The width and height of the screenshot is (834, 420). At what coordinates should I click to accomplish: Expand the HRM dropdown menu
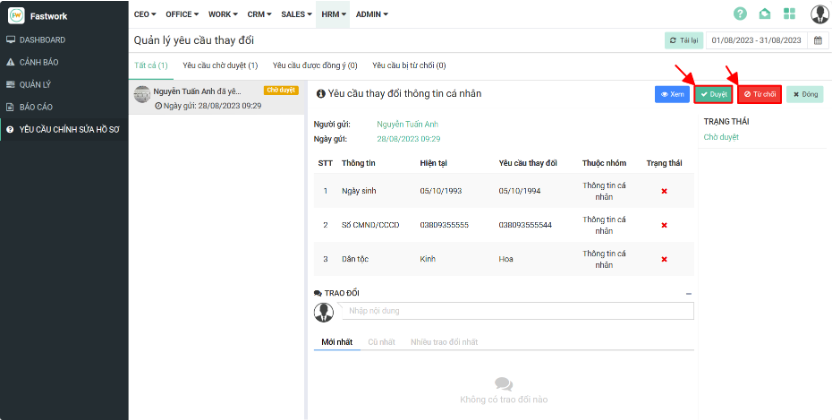pos(334,14)
